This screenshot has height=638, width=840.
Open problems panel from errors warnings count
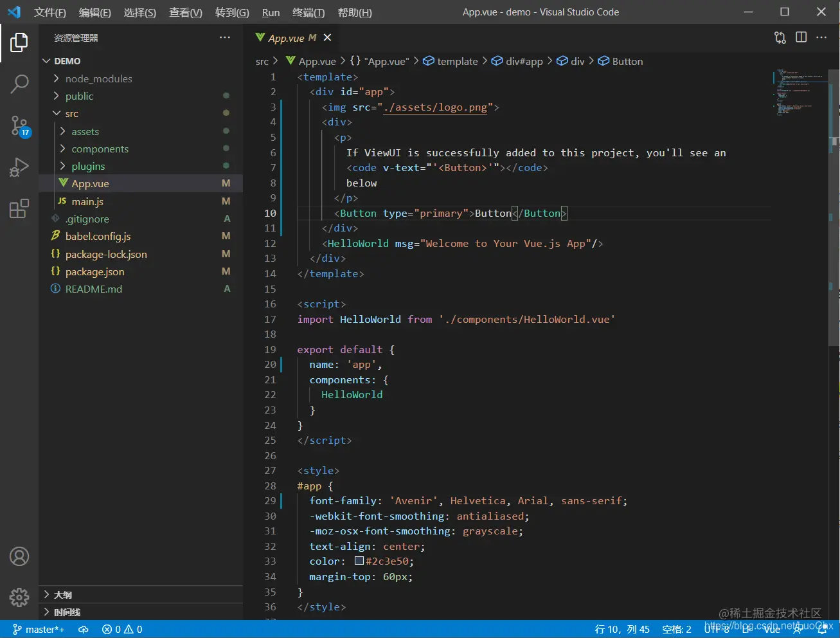[x=122, y=630]
